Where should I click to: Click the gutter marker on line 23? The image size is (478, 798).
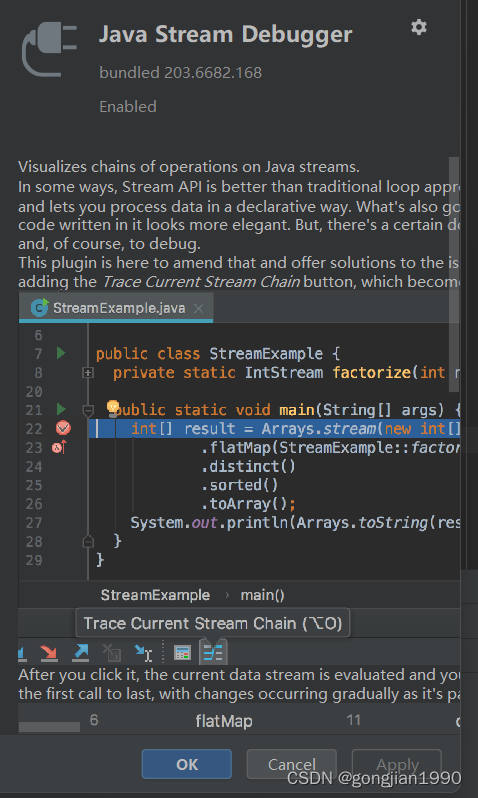(x=59, y=447)
